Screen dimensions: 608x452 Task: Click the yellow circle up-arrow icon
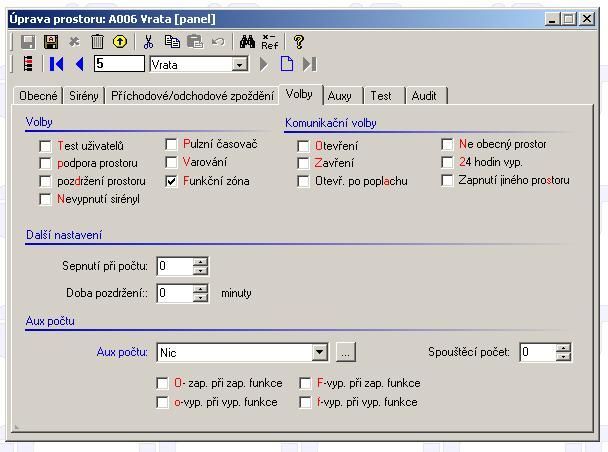119,42
